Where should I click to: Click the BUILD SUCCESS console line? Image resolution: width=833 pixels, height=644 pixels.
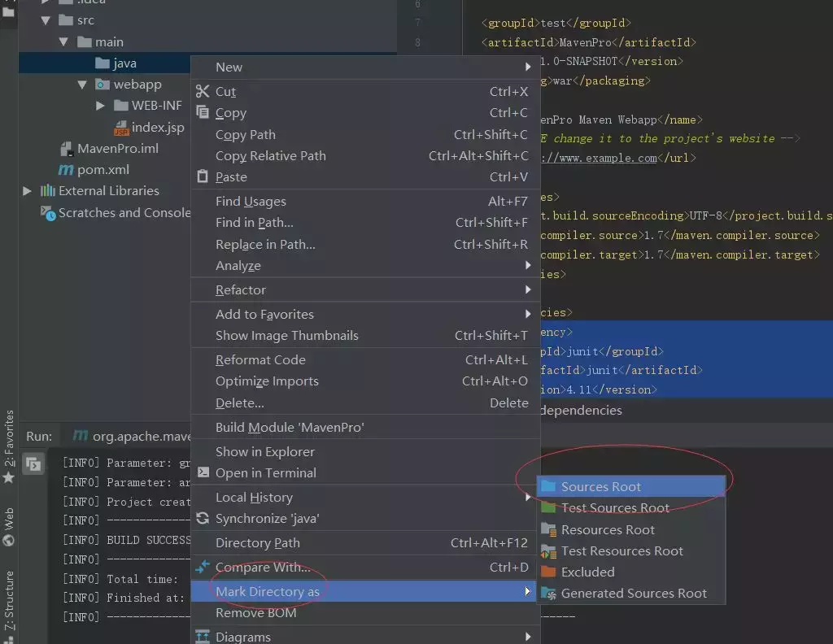point(126,539)
